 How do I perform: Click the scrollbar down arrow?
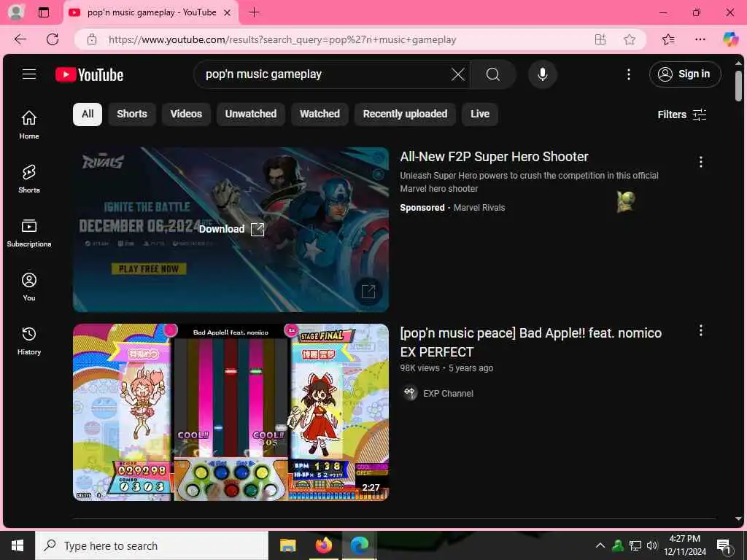point(738,519)
